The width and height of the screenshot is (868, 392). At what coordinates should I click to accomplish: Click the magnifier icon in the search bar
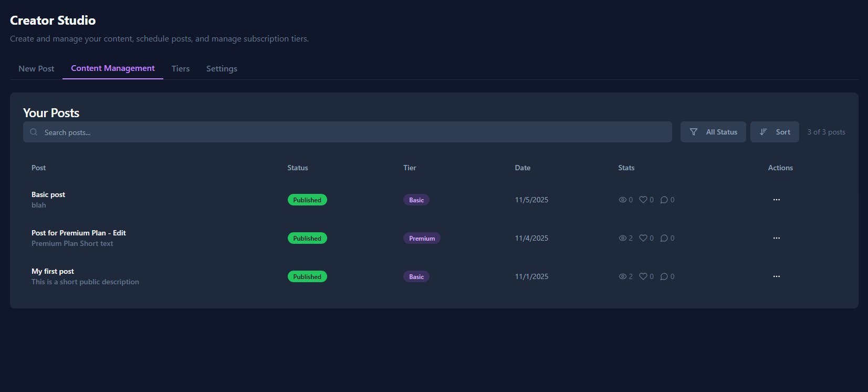[x=34, y=132]
